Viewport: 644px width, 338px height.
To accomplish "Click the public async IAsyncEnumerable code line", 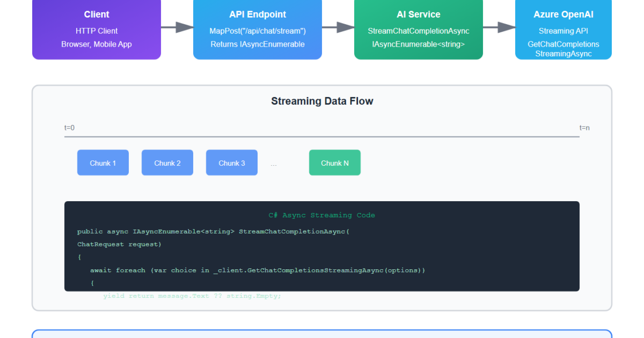I will pos(214,231).
